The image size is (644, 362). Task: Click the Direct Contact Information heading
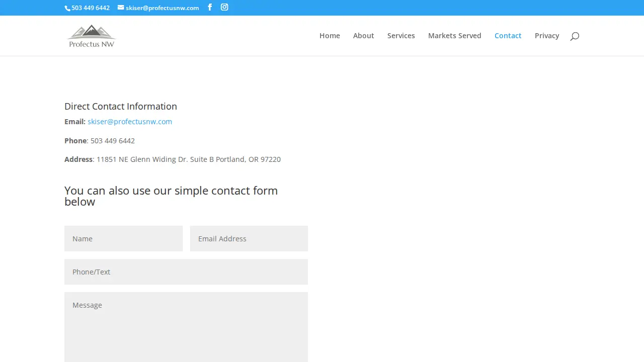point(121,106)
